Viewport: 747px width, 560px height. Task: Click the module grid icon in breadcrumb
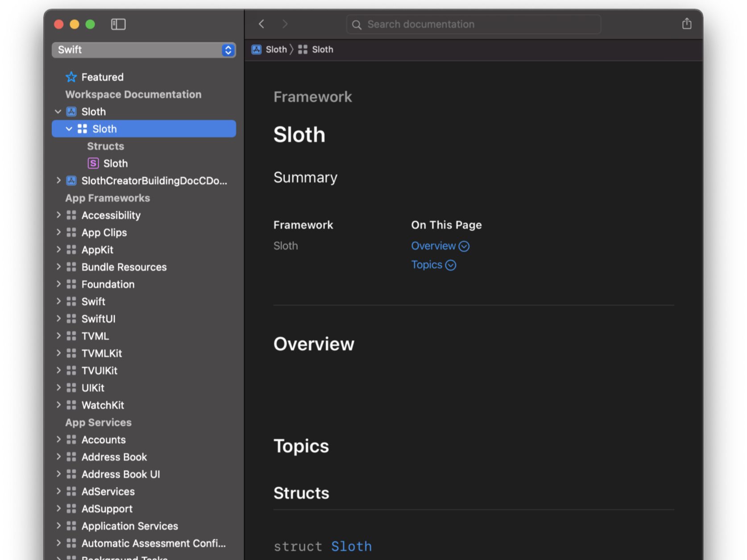(x=303, y=50)
